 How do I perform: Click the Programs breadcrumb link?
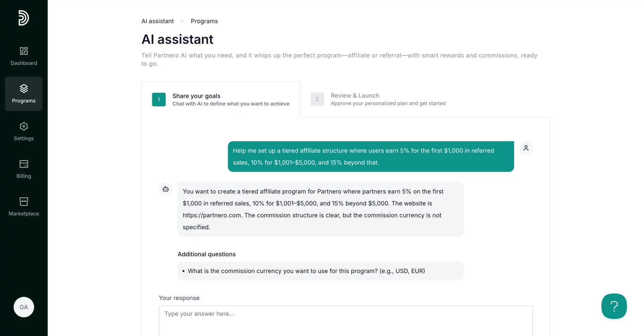coord(204,21)
